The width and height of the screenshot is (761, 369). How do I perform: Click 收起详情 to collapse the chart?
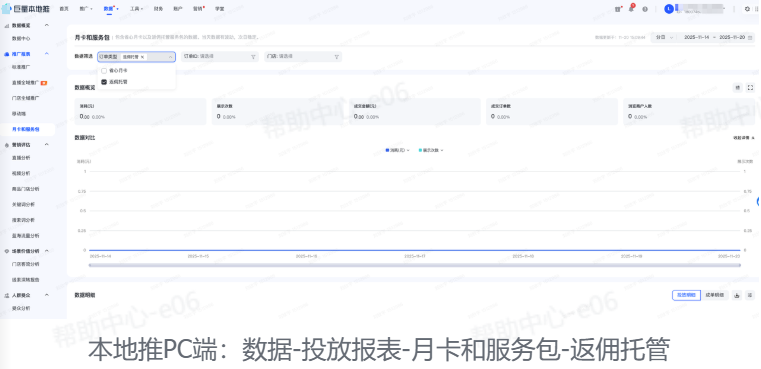click(744, 138)
